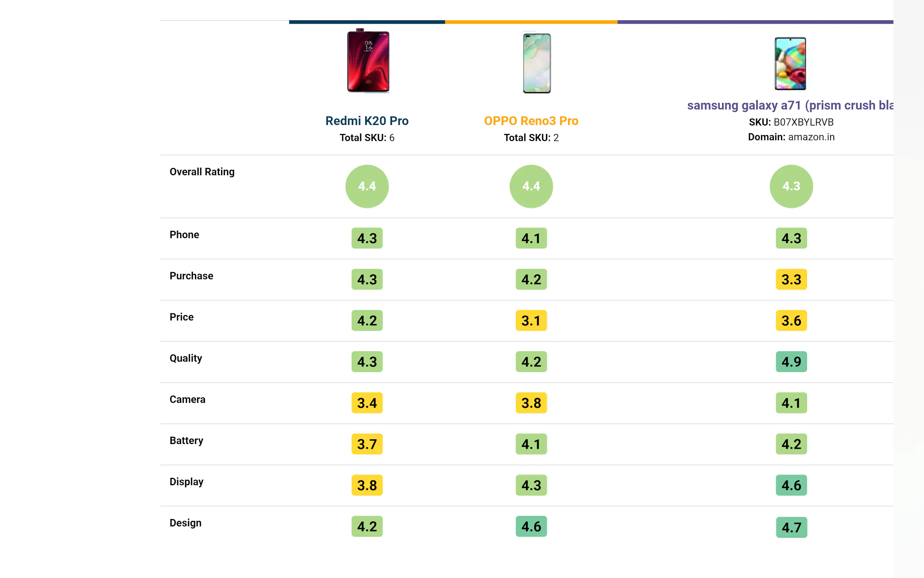924x578 pixels.
Task: Click OPPO Reno3 Pro overall rating circle
Action: pyautogui.click(x=531, y=186)
